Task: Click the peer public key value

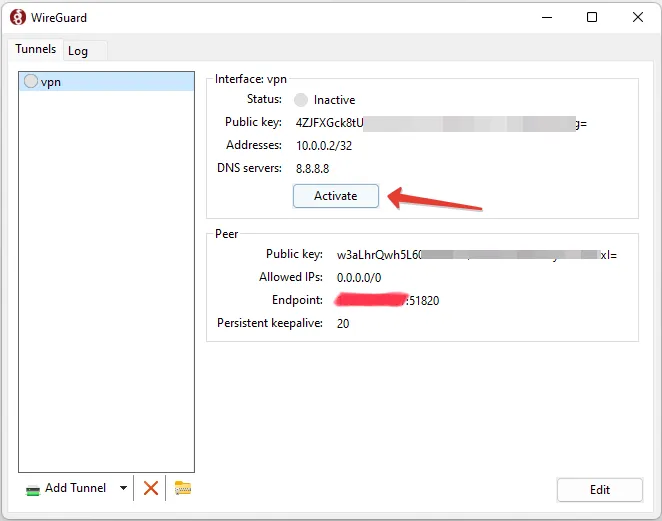Action: coord(477,255)
